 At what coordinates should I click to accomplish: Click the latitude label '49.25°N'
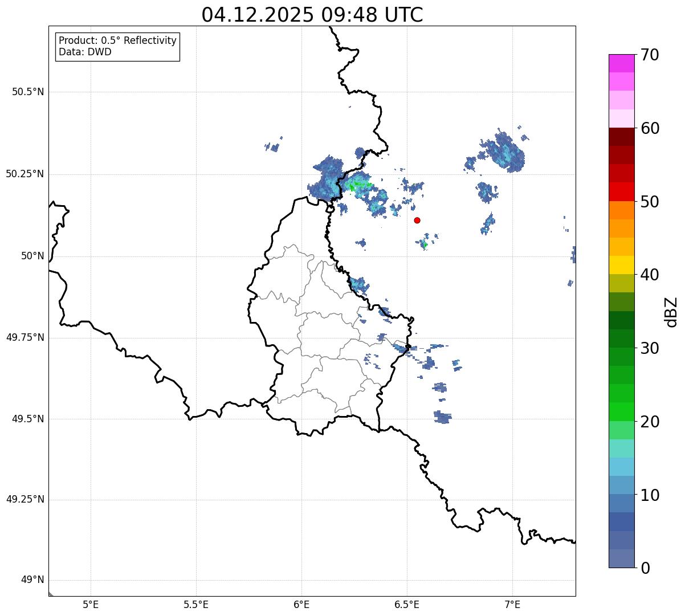pos(25,499)
